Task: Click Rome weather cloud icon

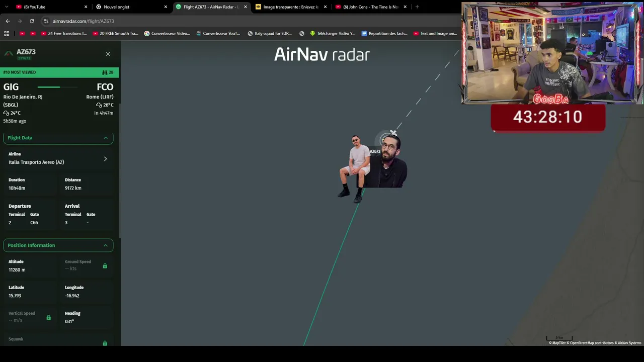Action: point(99,105)
